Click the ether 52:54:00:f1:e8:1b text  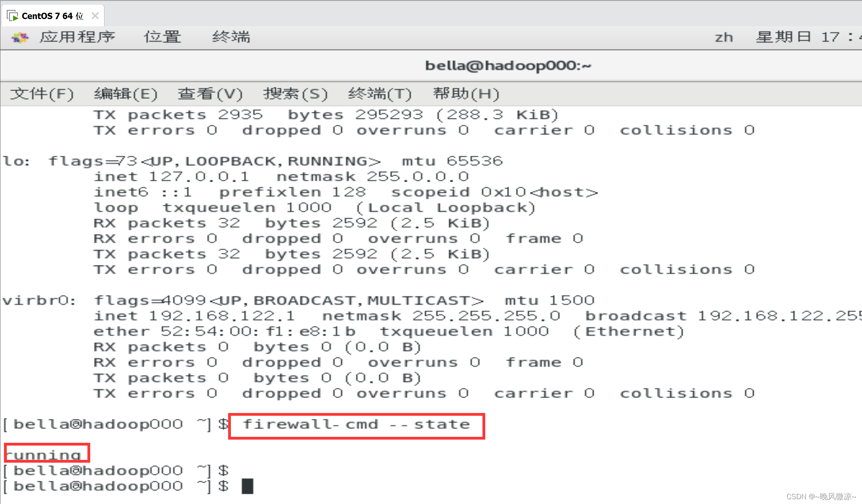(224, 331)
